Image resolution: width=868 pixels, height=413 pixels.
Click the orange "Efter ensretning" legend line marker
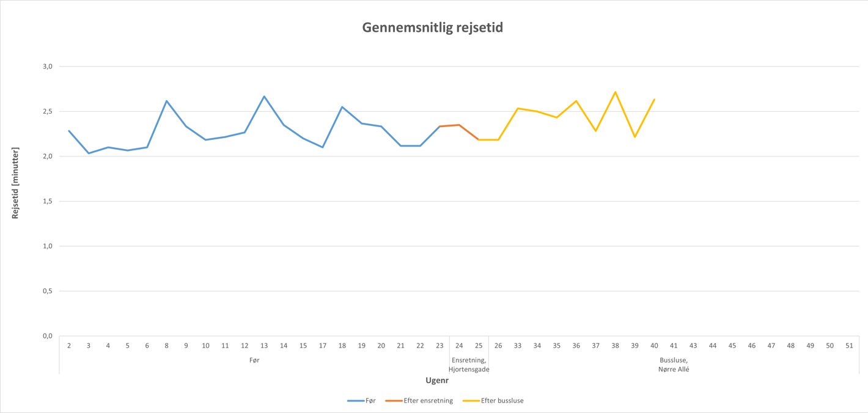394,401
